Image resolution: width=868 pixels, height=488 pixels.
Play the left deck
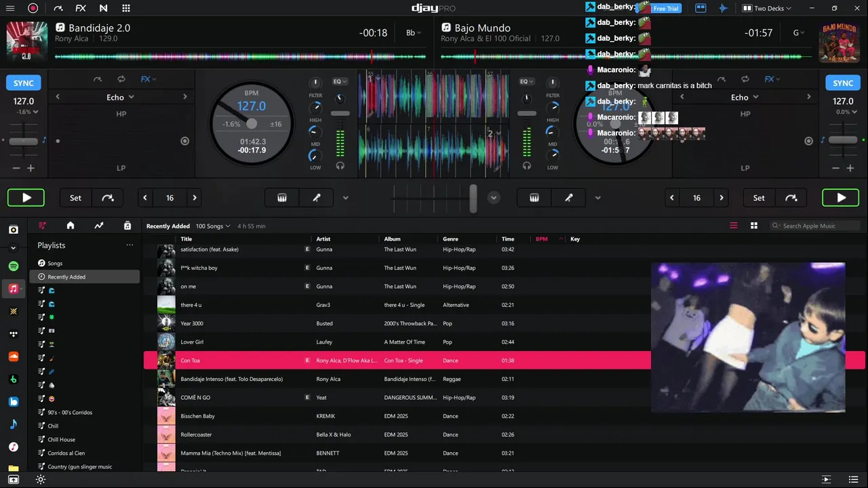(26, 198)
